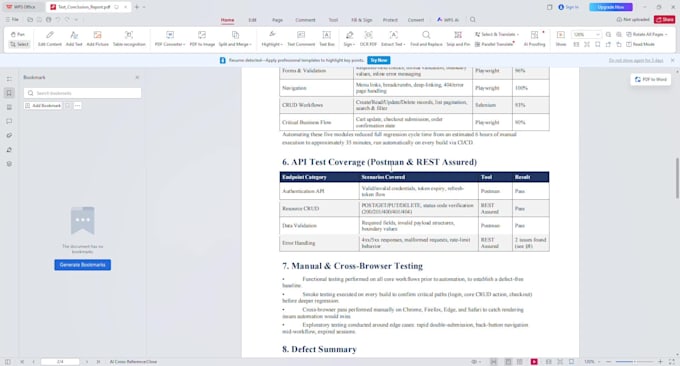
Task: Open the zoom percentage combo box
Action: coord(586,34)
